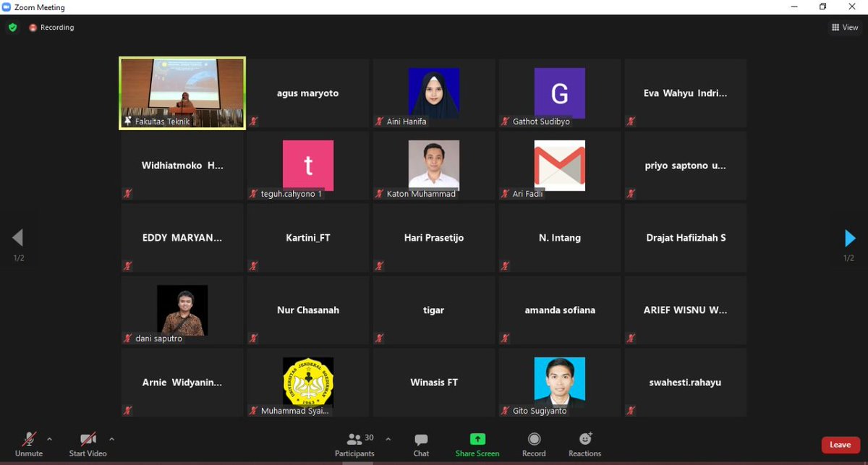Click muted mic icon on Nur Chasanah tile
This screenshot has width=868, height=465.
click(254, 338)
